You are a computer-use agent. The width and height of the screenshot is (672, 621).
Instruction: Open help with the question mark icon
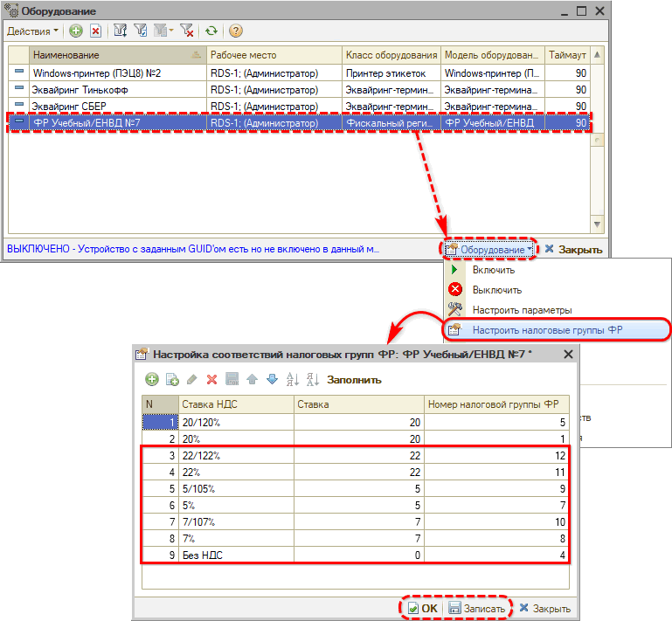pyautogui.click(x=236, y=31)
